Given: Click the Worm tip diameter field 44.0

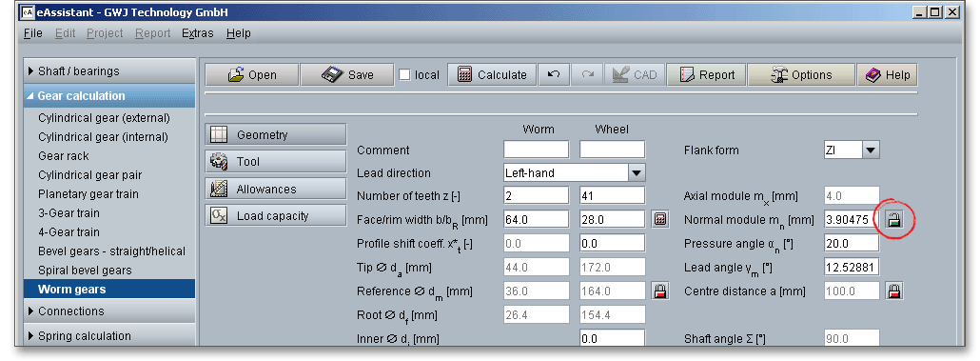Looking at the screenshot, I should pyautogui.click(x=537, y=267).
